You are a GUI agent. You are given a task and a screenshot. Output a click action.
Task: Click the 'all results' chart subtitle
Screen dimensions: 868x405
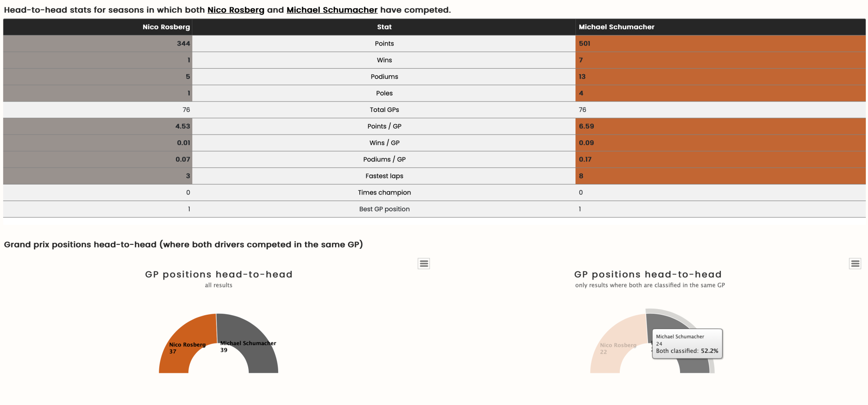pos(218,285)
